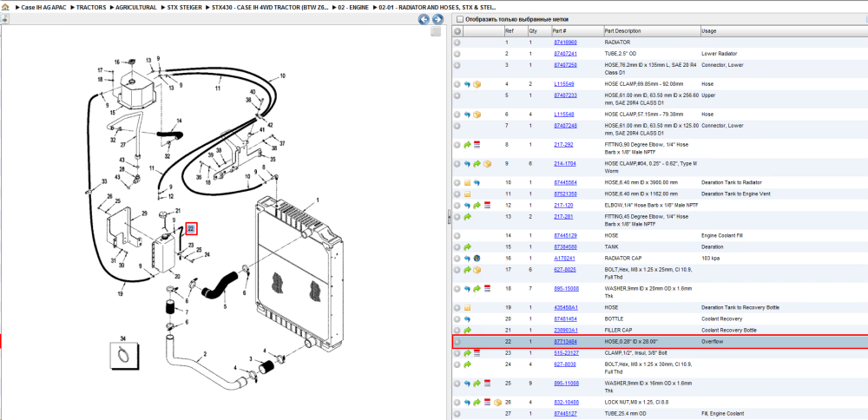The height and width of the screenshot is (420, 868).
Task: Click red lines icon in ref 25 washer row
Action: [x=487, y=383]
